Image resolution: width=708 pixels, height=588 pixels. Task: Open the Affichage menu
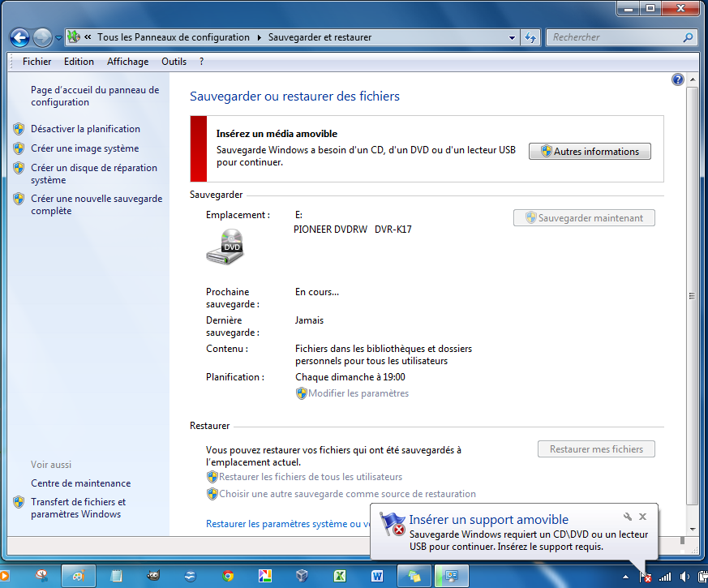pos(128,62)
